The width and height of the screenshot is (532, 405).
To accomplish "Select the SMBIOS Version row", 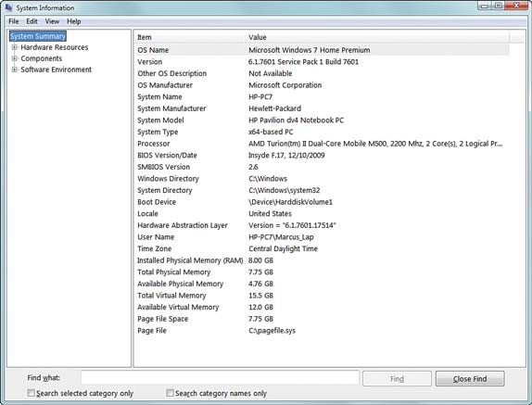I will pos(322,167).
